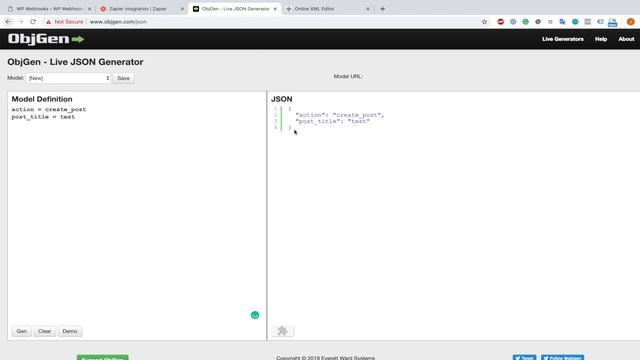Click the JSON line with "post_title": "test"
The width and height of the screenshot is (640, 360).
point(332,121)
